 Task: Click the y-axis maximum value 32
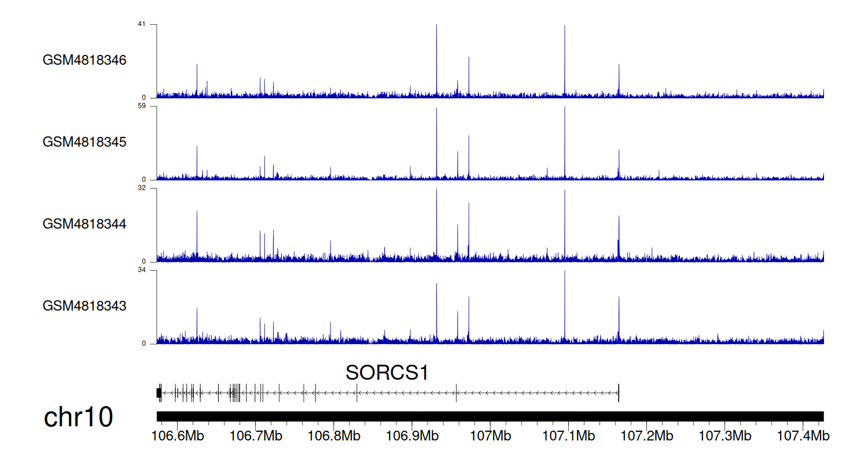[141, 188]
